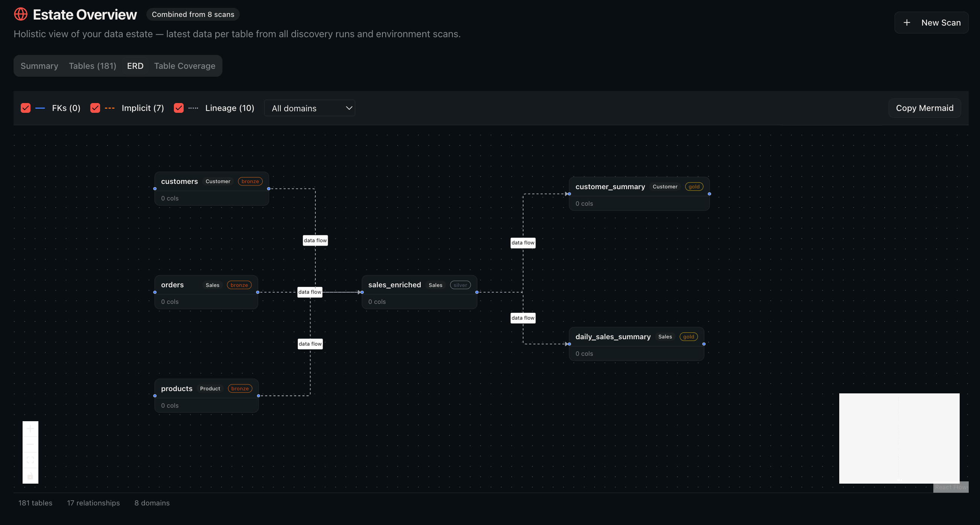
Task: Select the ERD tab
Action: 135,66
